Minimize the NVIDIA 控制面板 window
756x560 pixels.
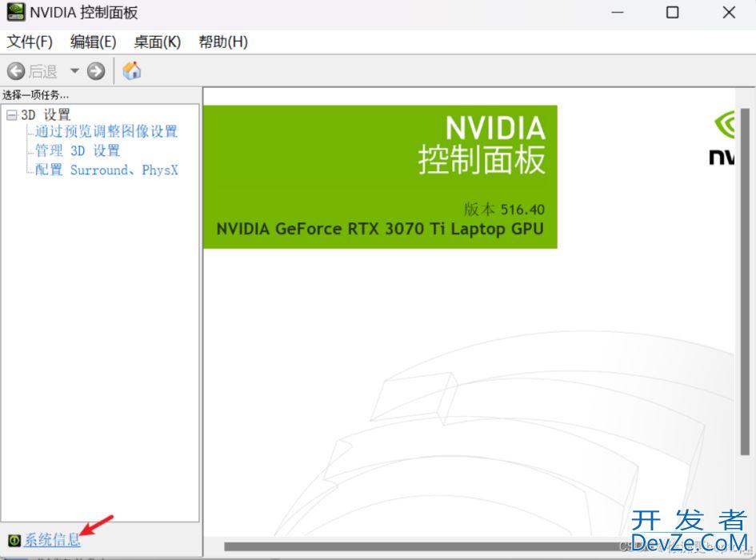pyautogui.click(x=617, y=13)
